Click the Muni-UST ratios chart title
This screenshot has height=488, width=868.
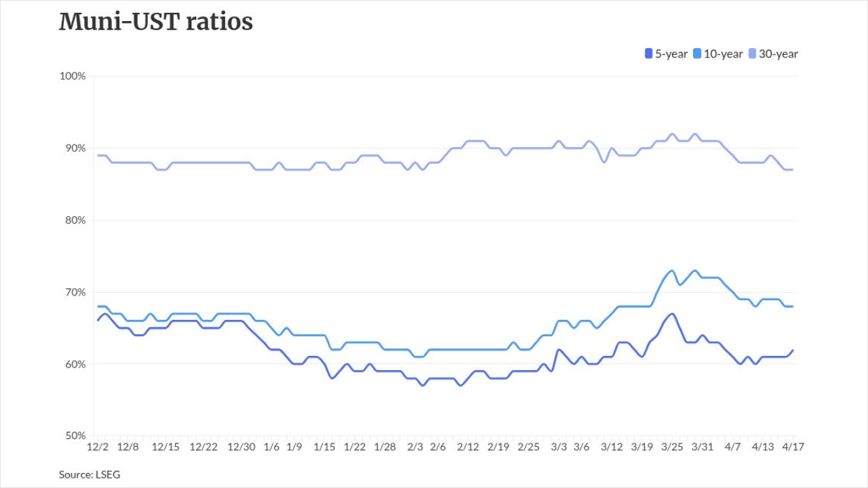point(156,22)
